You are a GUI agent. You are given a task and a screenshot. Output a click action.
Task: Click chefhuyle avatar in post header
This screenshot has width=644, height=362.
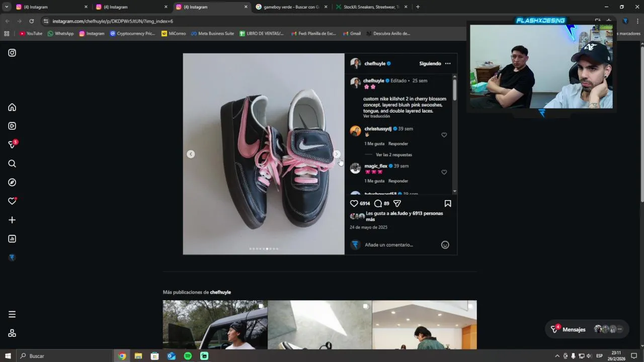click(356, 63)
